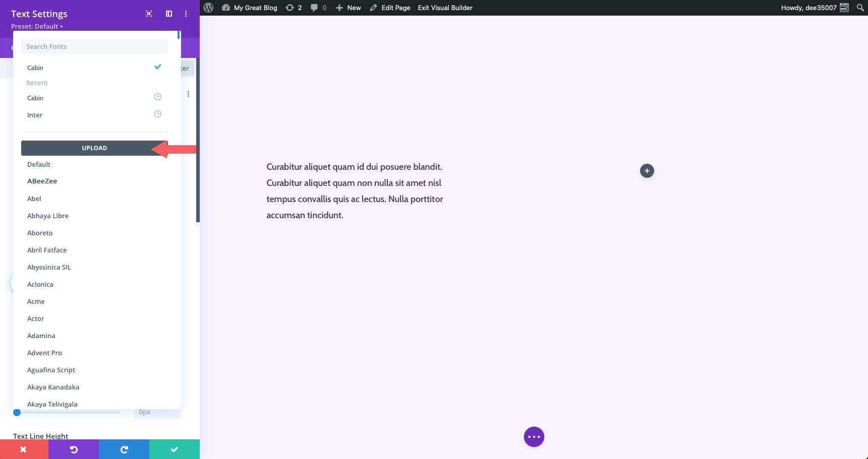This screenshot has width=868, height=459.
Task: Discard changes with the red X
Action: click(x=23, y=449)
